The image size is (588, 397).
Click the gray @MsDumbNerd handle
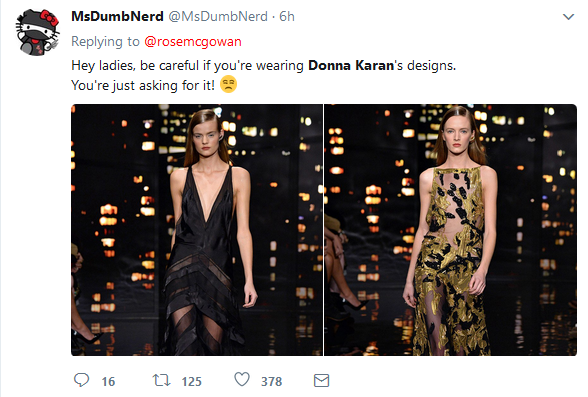click(218, 16)
